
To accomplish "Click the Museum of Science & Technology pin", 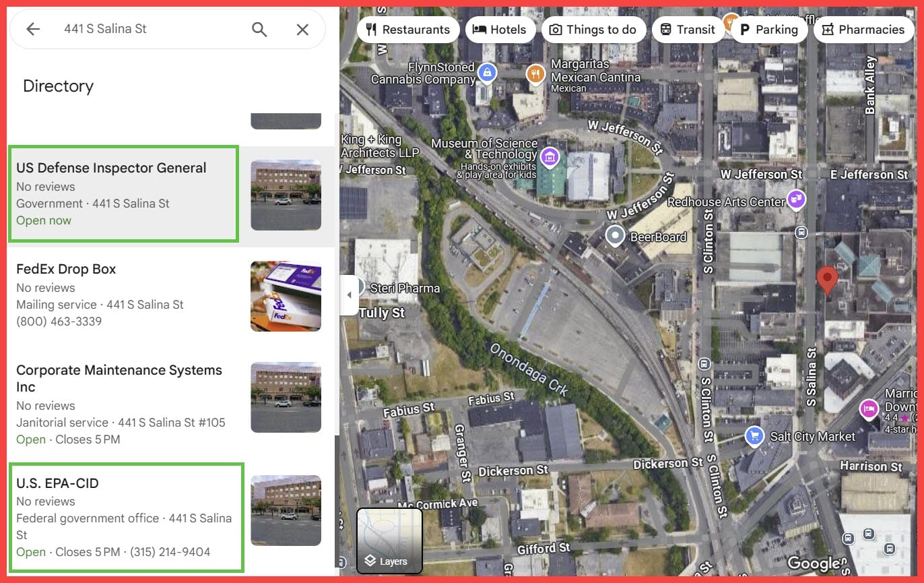I will [x=550, y=157].
